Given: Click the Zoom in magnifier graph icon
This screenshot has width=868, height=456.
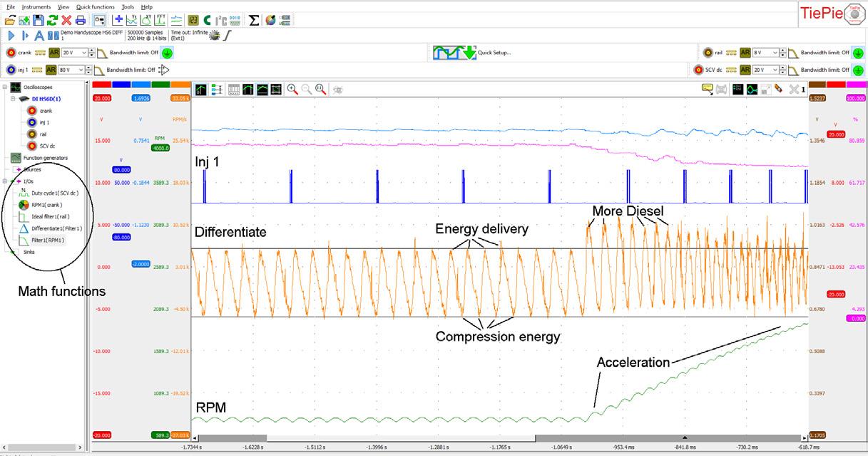Looking at the screenshot, I should pos(292,89).
